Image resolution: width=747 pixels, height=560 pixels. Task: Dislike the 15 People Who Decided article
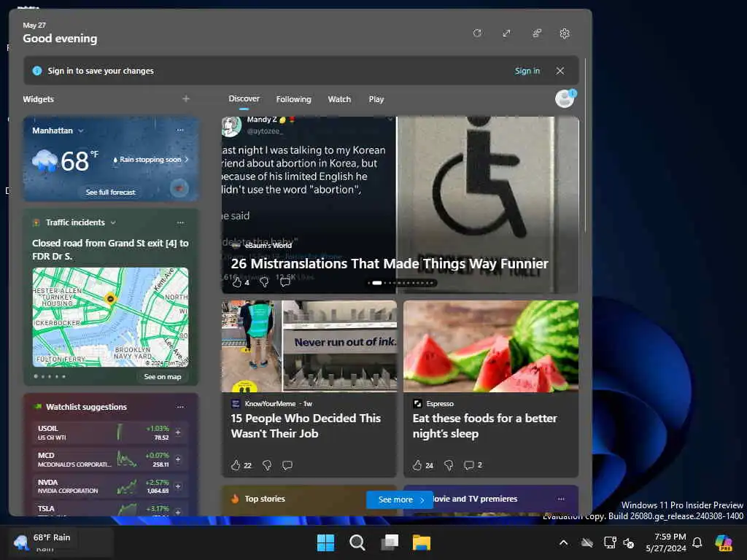(267, 465)
